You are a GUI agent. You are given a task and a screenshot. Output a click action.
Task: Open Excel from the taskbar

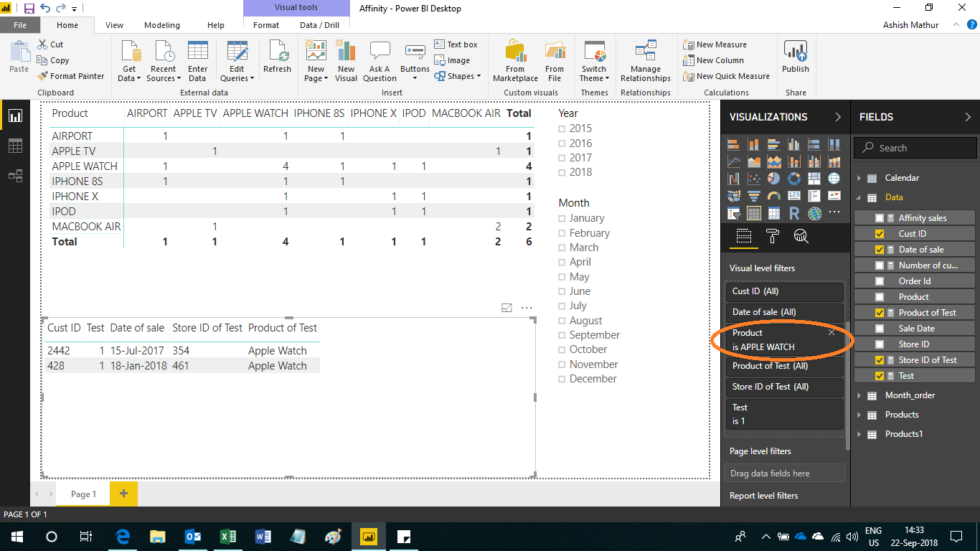228,537
